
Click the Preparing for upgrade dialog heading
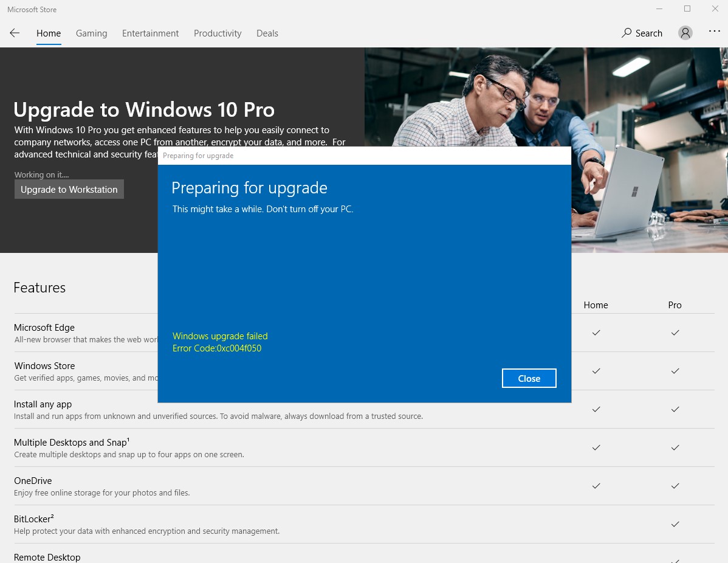pyautogui.click(x=249, y=188)
